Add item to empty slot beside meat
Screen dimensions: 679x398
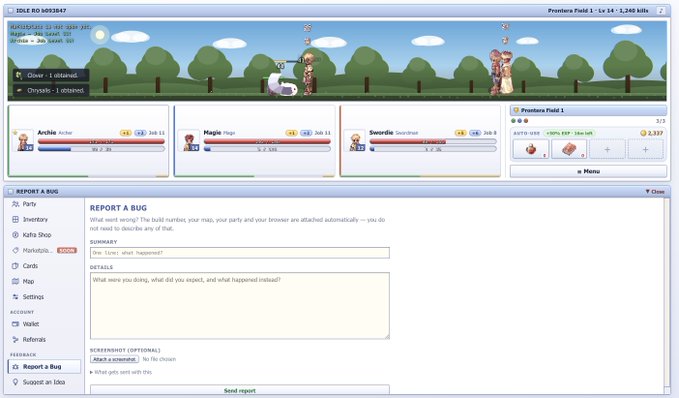[x=607, y=149]
